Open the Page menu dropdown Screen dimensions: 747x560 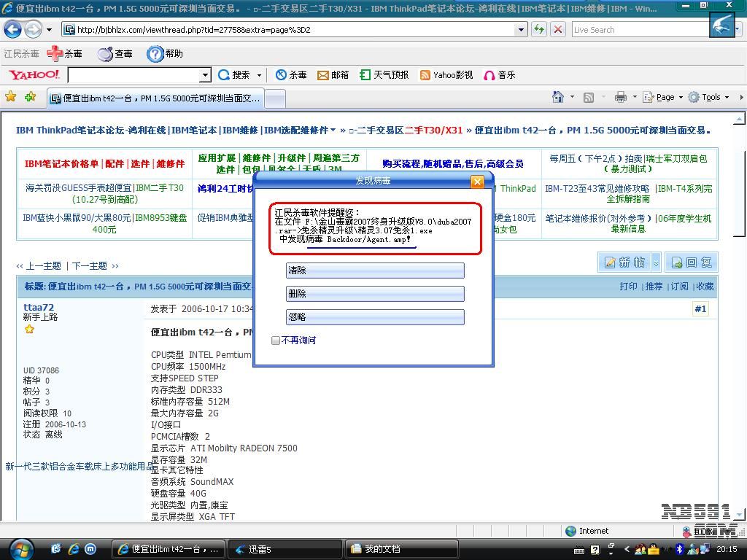pos(665,97)
